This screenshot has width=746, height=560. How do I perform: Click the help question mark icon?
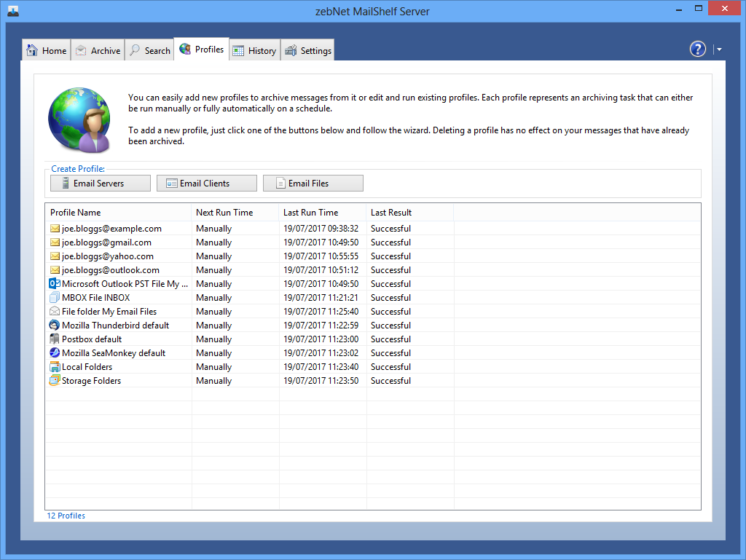coord(697,49)
